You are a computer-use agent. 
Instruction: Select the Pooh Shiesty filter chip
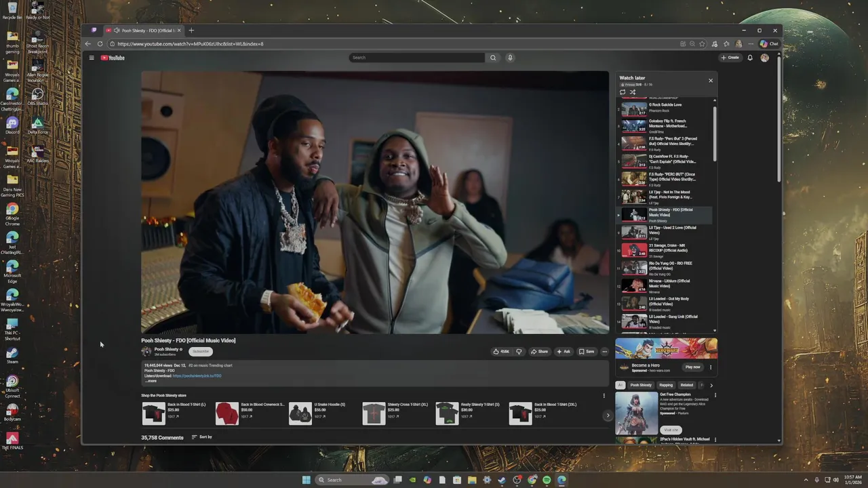(641, 385)
